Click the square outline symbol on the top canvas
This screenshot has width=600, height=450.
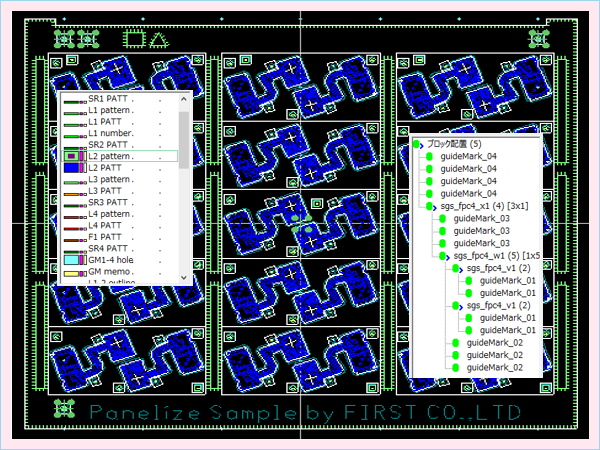pos(132,39)
